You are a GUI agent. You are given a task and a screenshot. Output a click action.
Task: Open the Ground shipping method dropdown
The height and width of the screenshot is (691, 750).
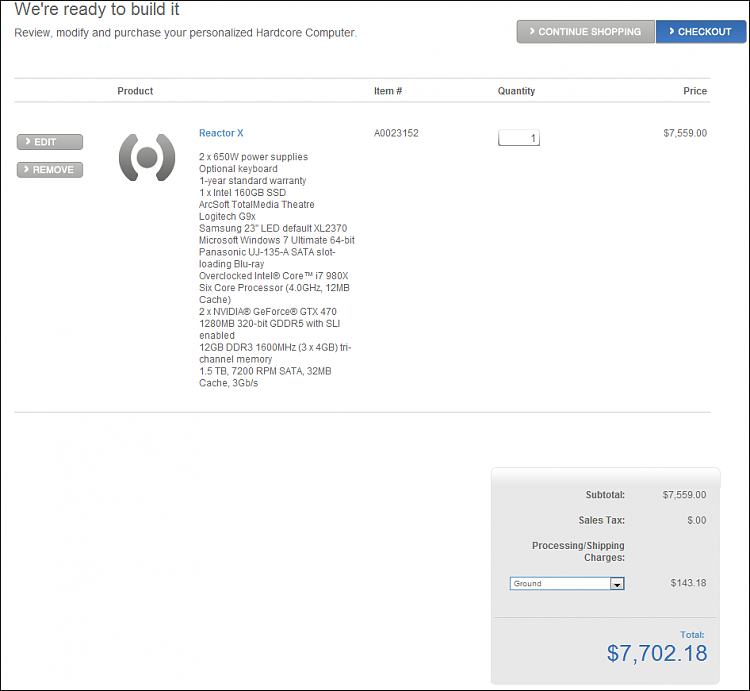click(x=567, y=583)
